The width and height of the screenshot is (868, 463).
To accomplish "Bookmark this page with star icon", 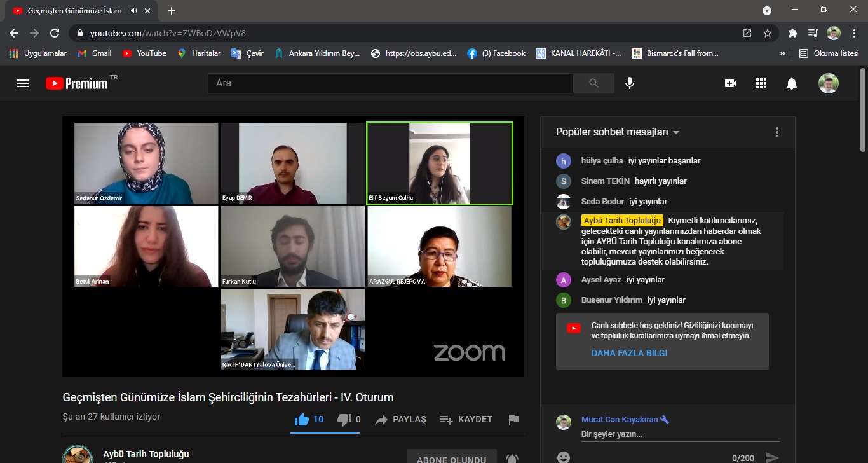I will (x=768, y=33).
